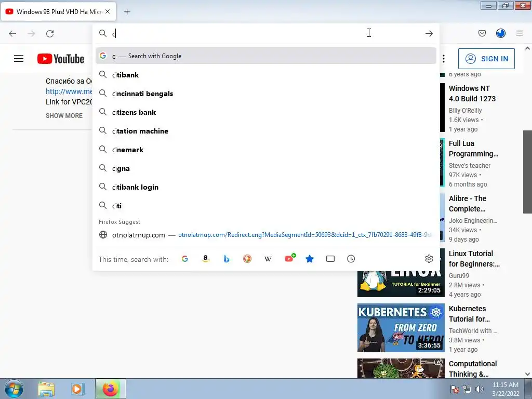Pick the 'citibank login' suggestion

tap(265, 187)
